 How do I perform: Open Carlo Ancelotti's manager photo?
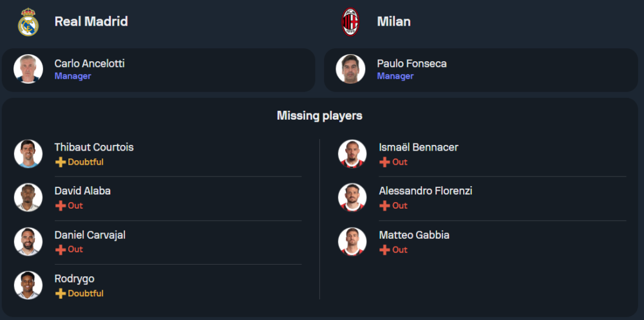coord(28,69)
